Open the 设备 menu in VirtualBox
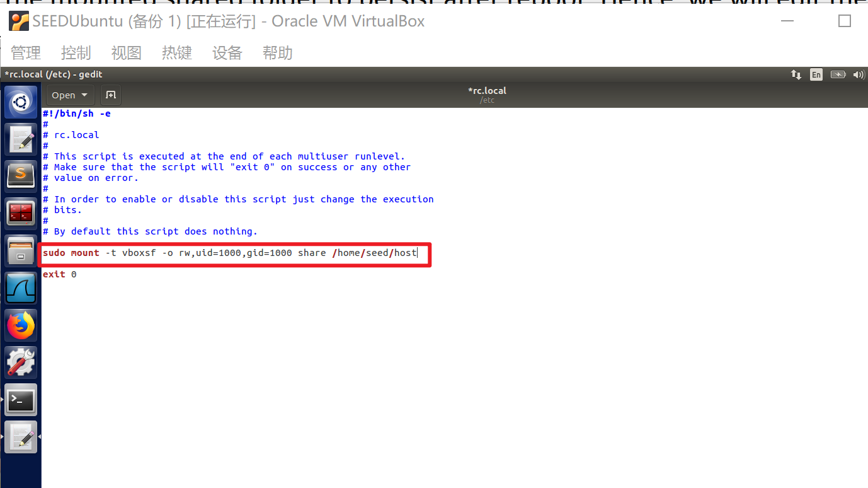Screen dimensions: 868x488 pyautogui.click(x=227, y=53)
